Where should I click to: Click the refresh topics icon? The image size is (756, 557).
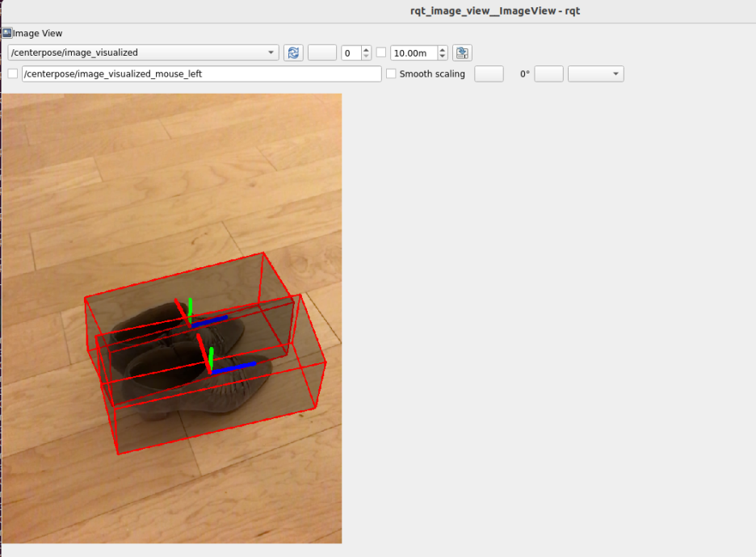click(x=293, y=52)
